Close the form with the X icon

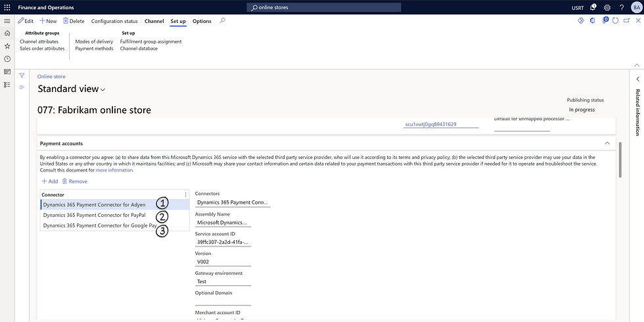[638, 20]
